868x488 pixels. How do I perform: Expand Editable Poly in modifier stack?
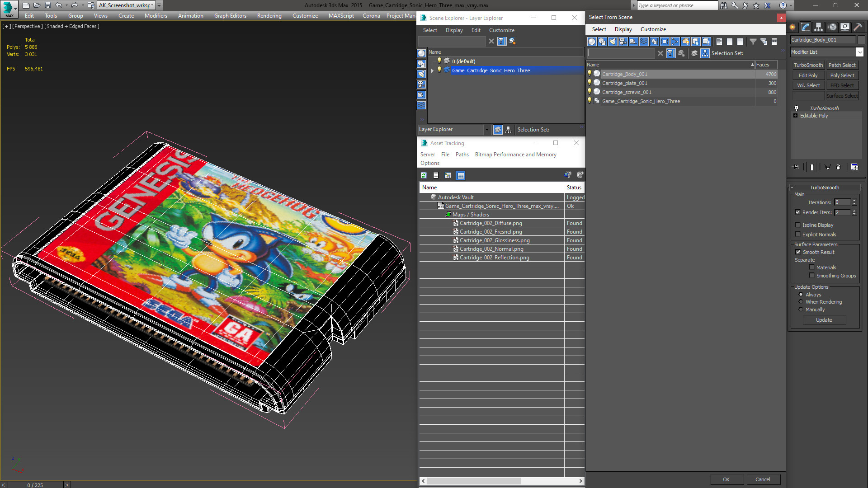coord(796,116)
